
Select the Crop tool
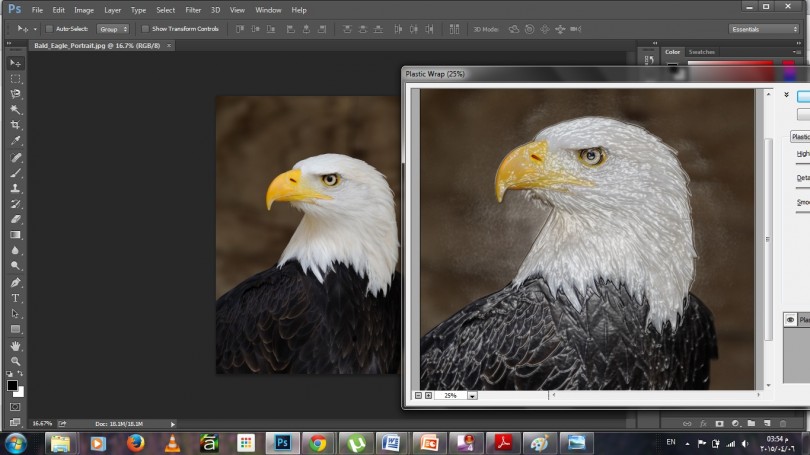(15, 125)
